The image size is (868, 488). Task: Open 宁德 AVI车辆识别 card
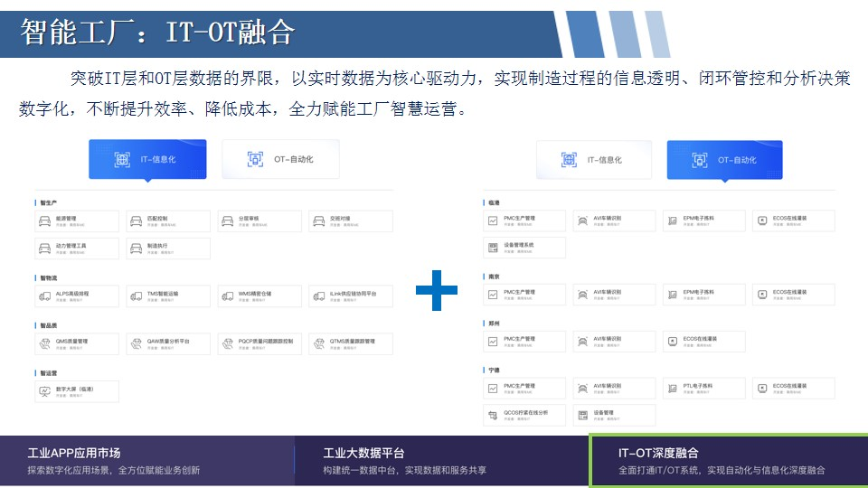click(614, 389)
